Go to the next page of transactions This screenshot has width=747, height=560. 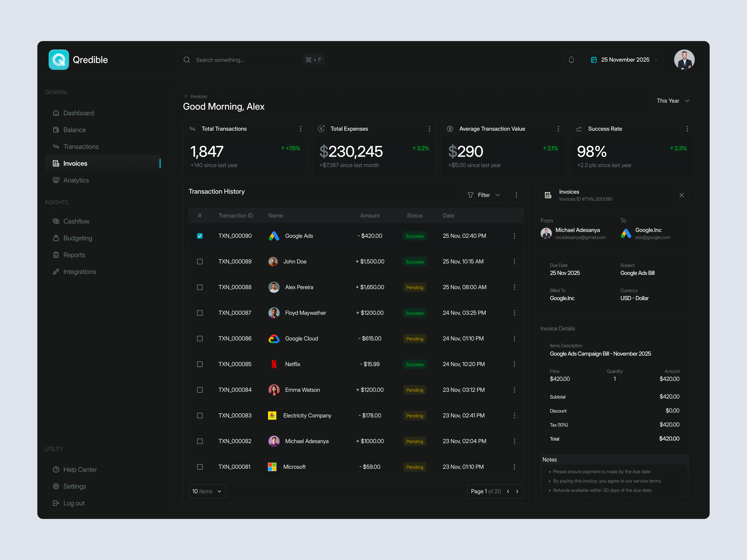click(x=517, y=491)
